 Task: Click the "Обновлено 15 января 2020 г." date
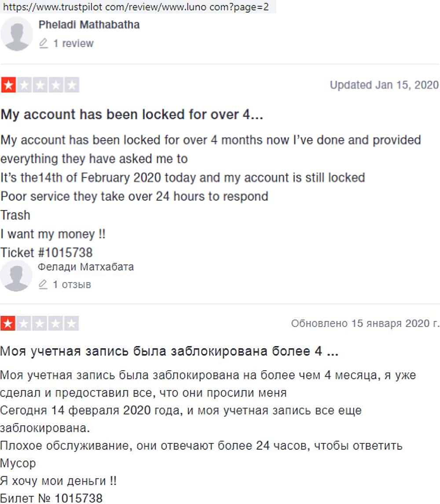pyautogui.click(x=365, y=324)
